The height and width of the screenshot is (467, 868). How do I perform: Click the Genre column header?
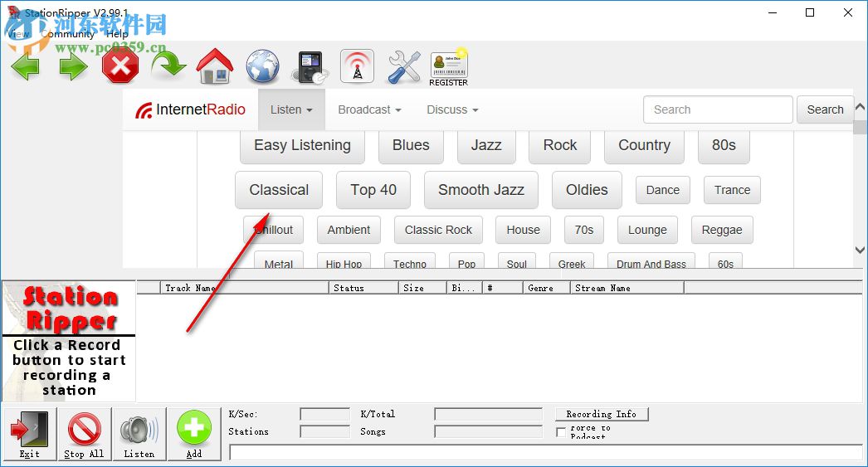click(546, 288)
